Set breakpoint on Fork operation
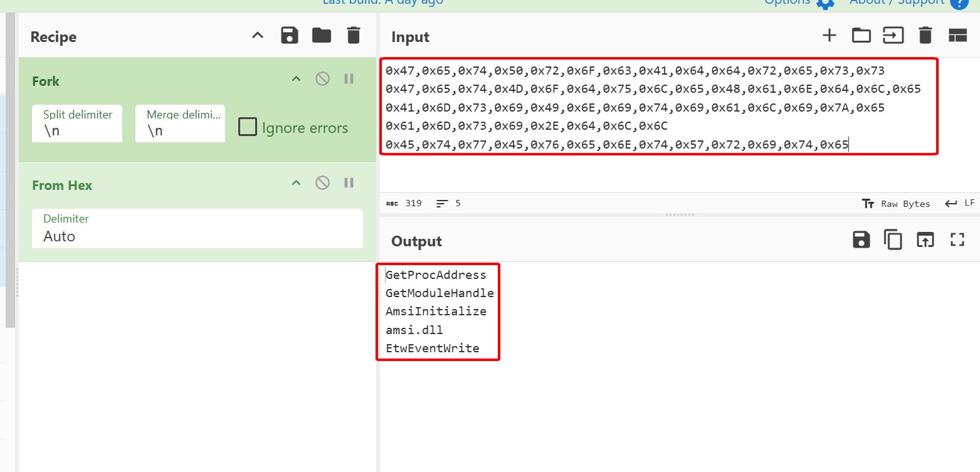 349,79
